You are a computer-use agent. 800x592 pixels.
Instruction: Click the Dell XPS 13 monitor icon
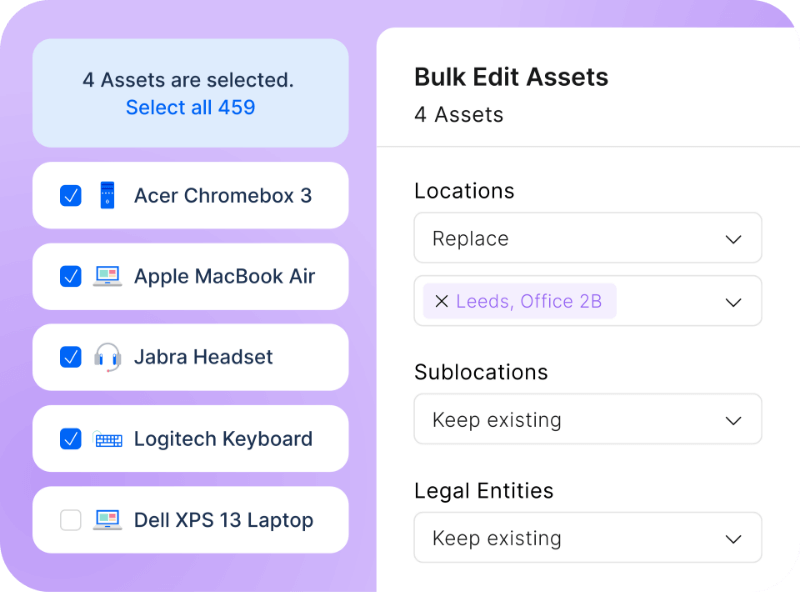(x=109, y=519)
